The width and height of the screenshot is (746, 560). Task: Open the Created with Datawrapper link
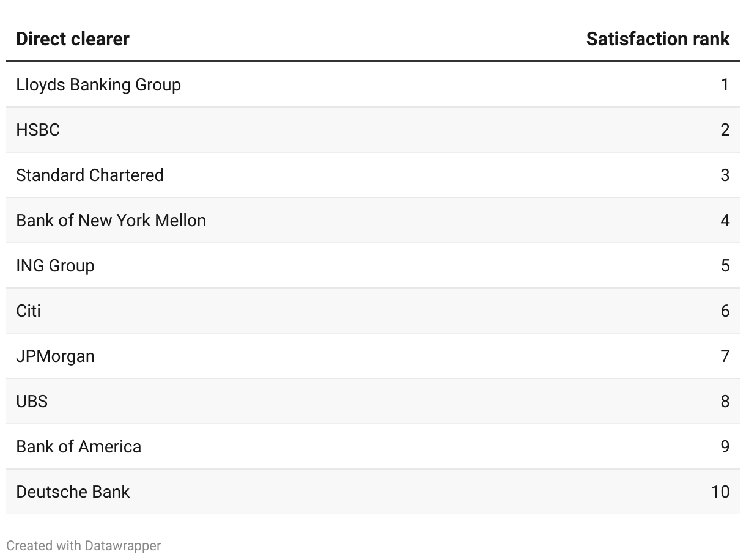[x=84, y=545]
